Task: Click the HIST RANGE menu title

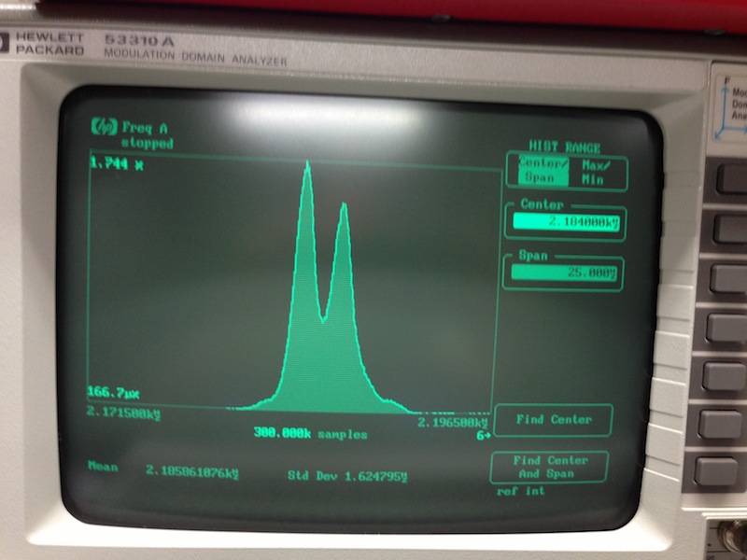Action: tap(564, 147)
